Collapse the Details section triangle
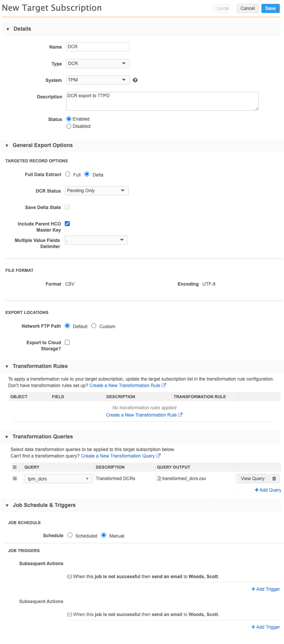Image resolution: width=284 pixels, height=644 pixels. coord(8,29)
